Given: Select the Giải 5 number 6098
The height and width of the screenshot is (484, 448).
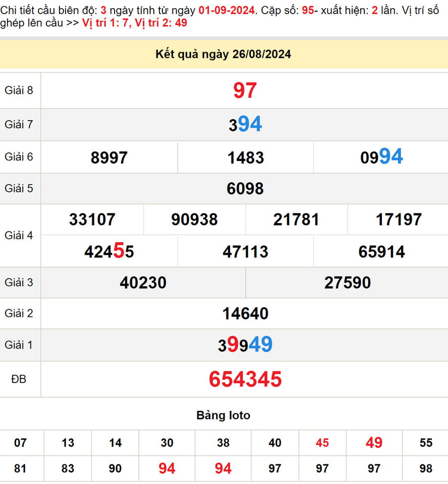Looking at the screenshot, I should (x=245, y=189).
